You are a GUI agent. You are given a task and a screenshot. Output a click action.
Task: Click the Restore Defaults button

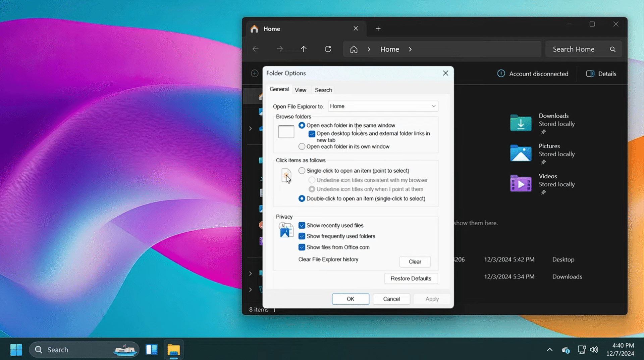point(411,278)
